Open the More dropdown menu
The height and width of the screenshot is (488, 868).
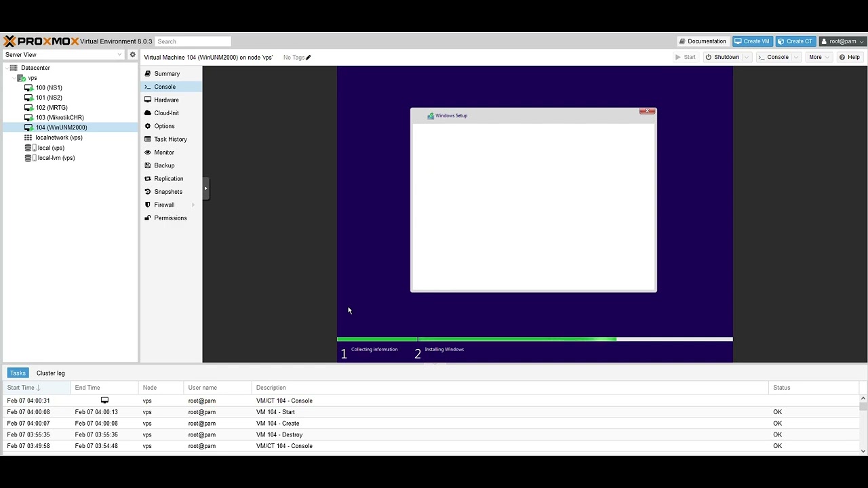pyautogui.click(x=819, y=58)
